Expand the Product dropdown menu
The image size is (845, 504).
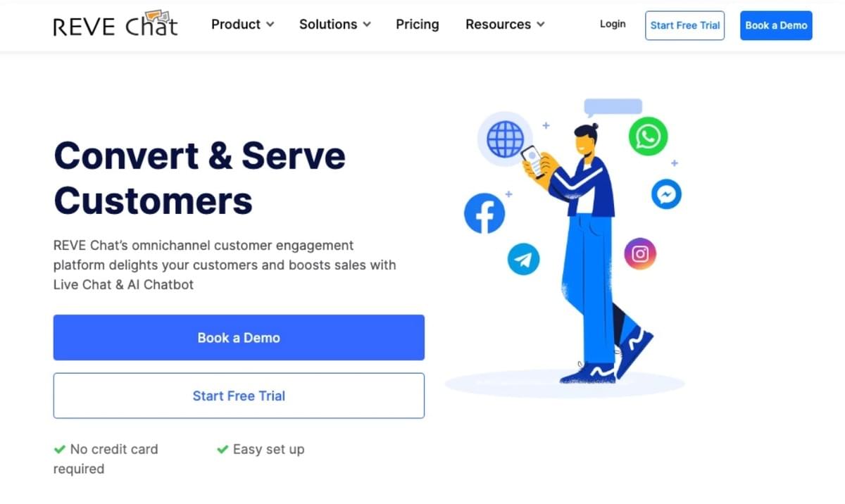point(242,25)
